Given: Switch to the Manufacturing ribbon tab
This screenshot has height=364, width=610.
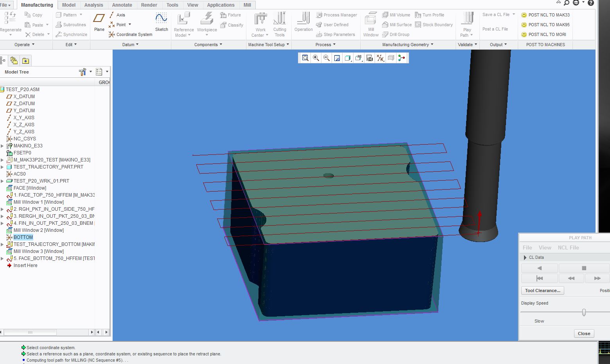Looking at the screenshot, I should click(37, 5).
